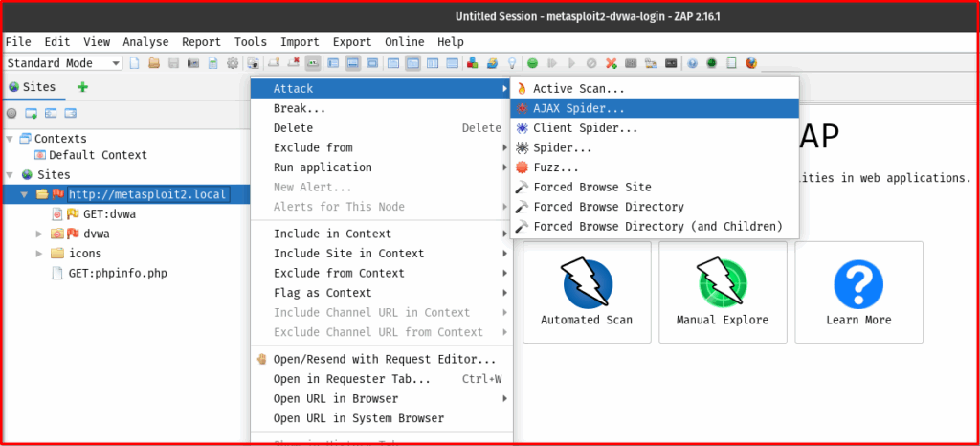Toggle the grey scope circle in Sites panel
The width and height of the screenshot is (980, 446).
11,114
